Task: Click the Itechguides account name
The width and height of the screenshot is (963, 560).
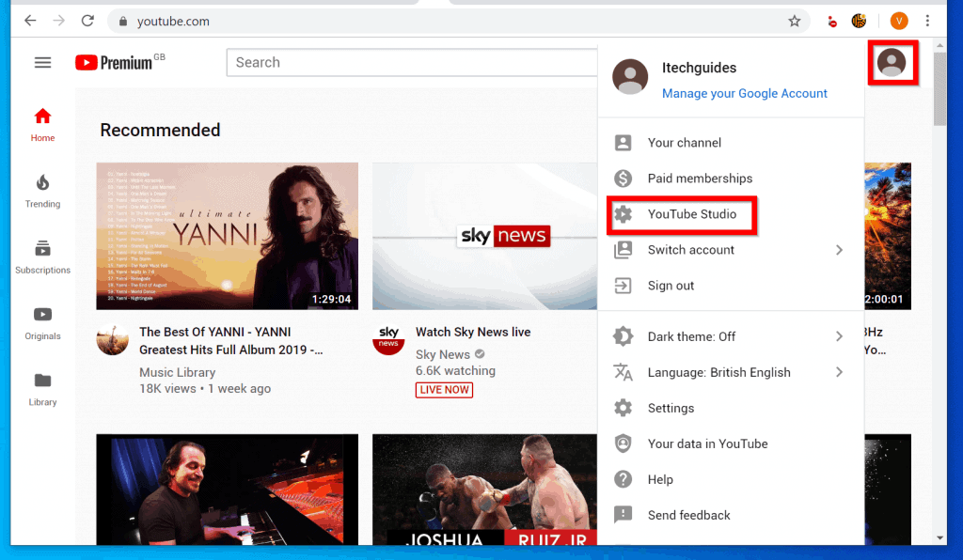Action: (x=699, y=68)
